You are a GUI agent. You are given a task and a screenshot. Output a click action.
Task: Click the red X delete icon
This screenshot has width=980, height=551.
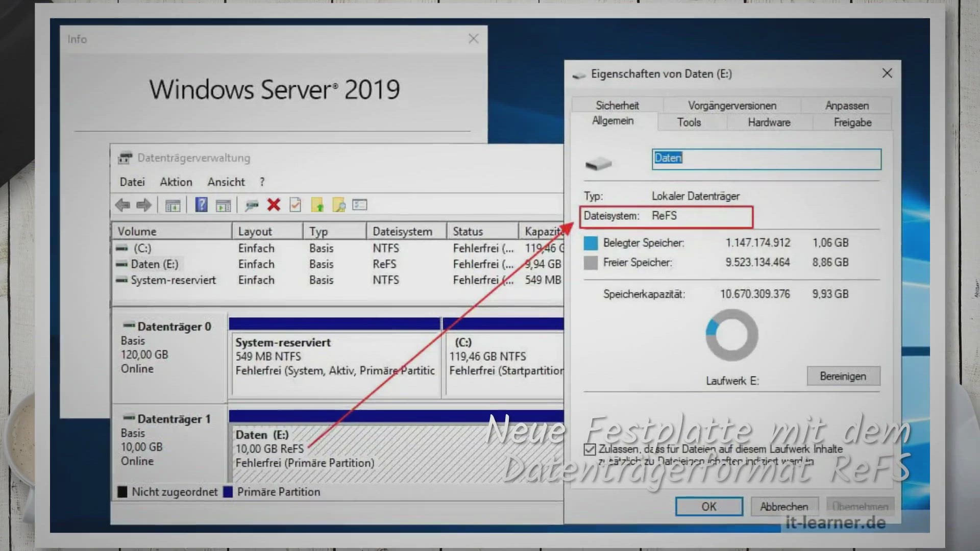pyautogui.click(x=274, y=205)
